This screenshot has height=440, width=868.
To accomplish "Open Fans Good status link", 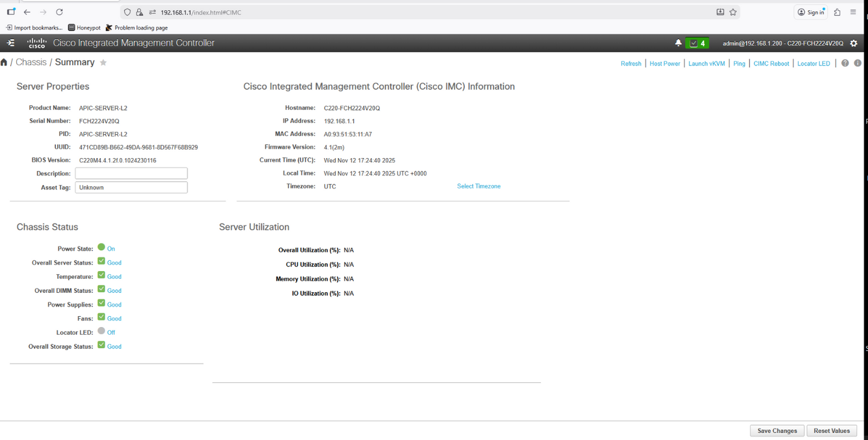I will point(114,319).
